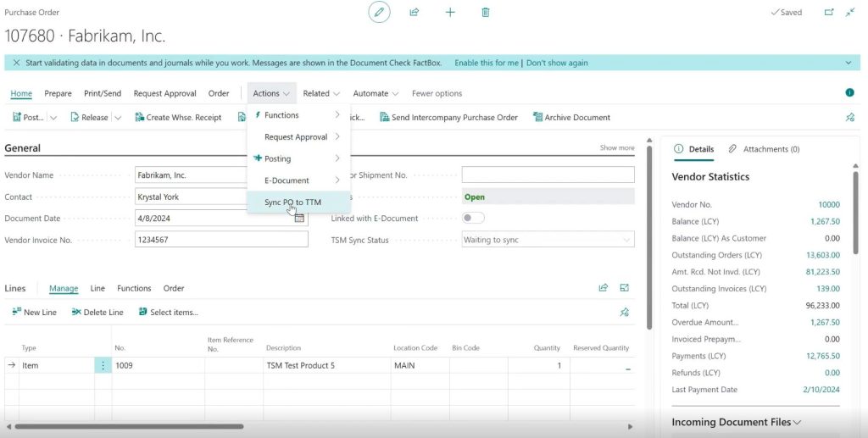Expand the Functions submenu
This screenshot has height=438, width=868.
(297, 115)
